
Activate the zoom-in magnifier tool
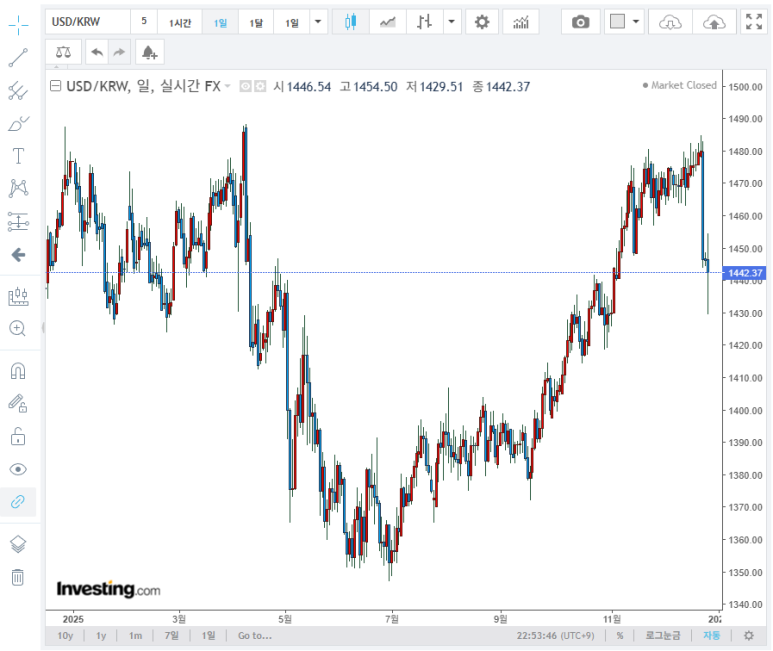tap(18, 328)
